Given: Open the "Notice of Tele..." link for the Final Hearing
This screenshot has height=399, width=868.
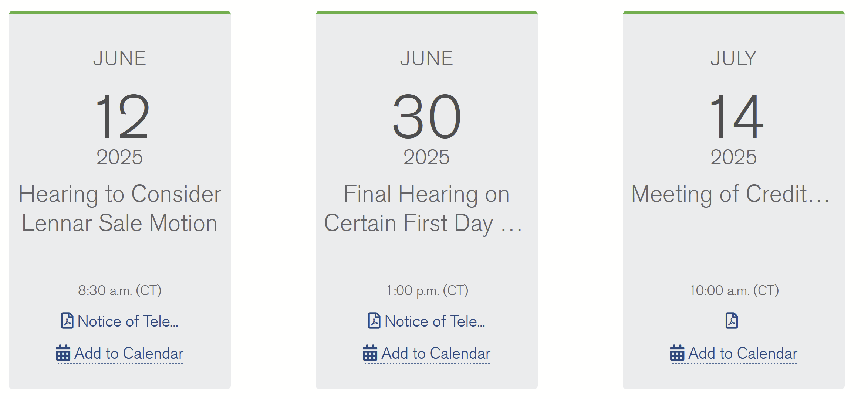Looking at the screenshot, I should point(435,321).
